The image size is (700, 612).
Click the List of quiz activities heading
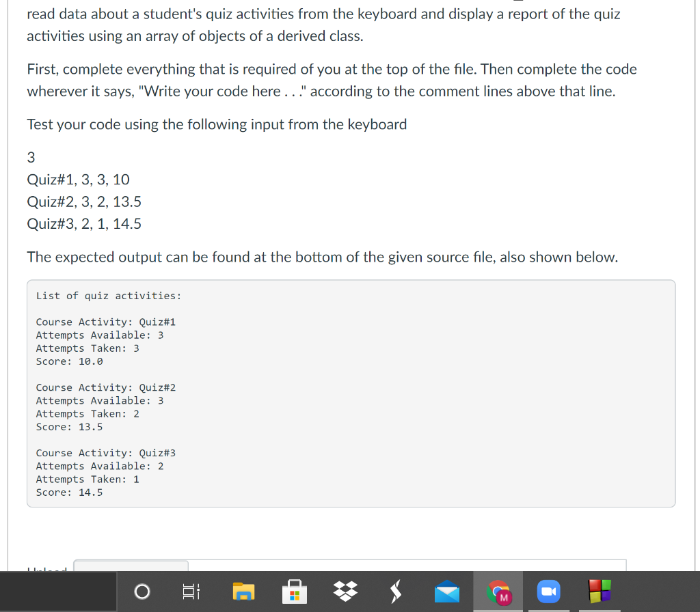pyautogui.click(x=108, y=295)
